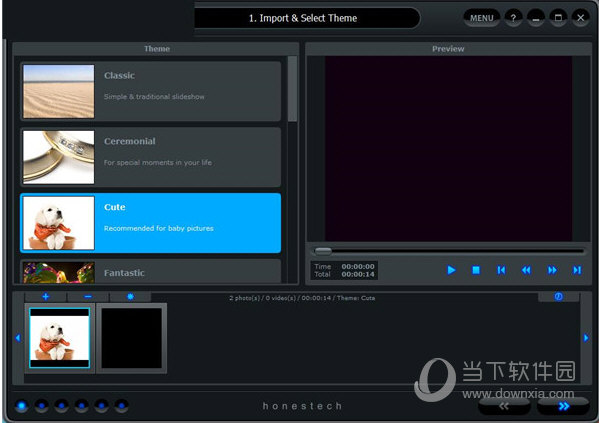
Task: Click the theme list scrollbar
Action: 293,89
